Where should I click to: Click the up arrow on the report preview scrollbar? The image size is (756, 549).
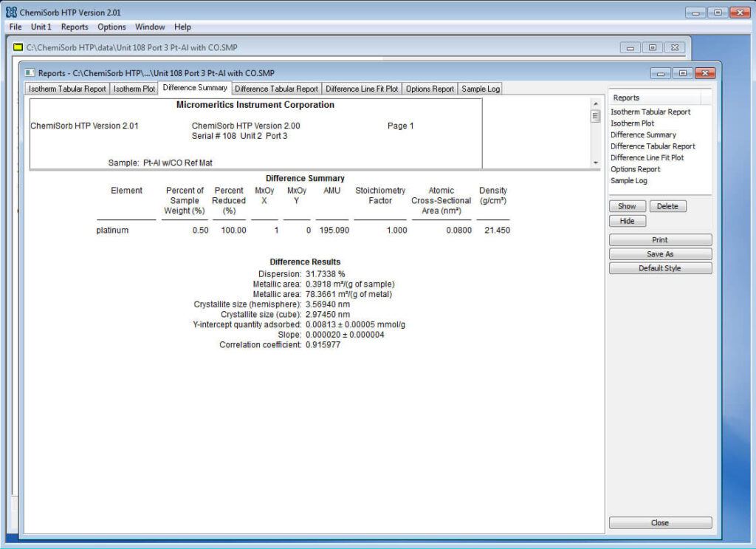point(597,104)
